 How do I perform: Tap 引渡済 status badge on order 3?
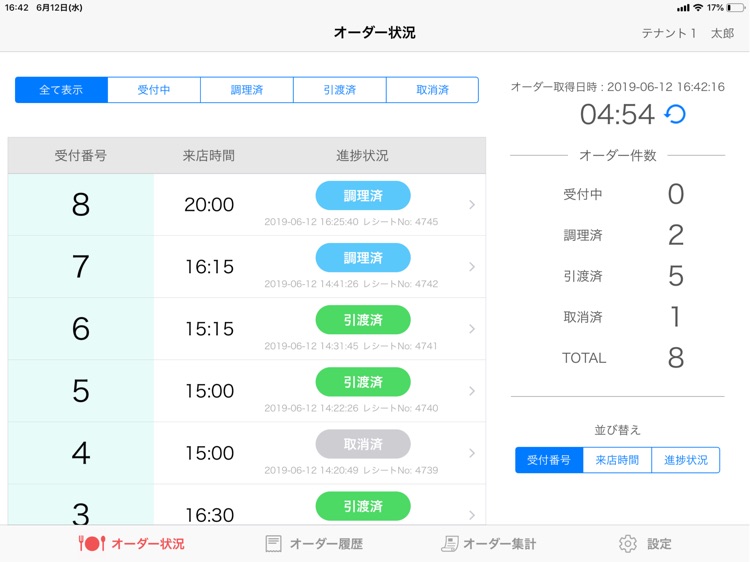(x=363, y=507)
